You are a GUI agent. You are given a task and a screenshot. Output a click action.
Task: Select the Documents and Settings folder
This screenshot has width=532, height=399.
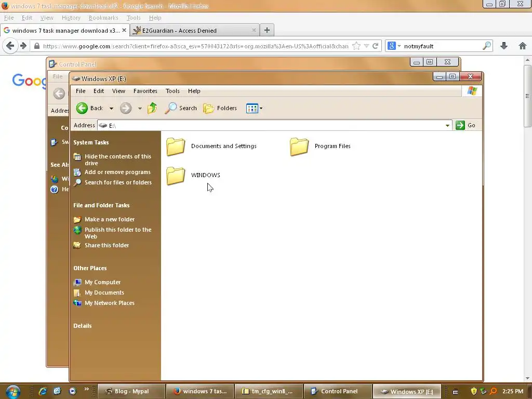point(211,146)
